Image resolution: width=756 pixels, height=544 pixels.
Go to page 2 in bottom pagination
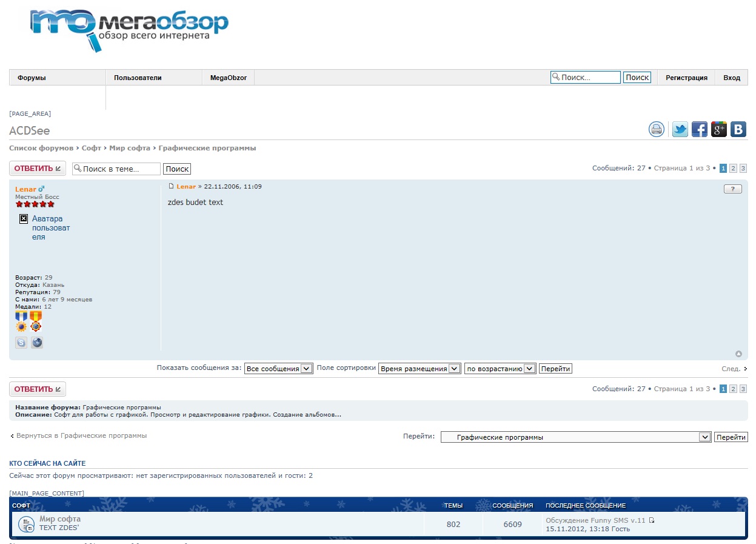(x=733, y=389)
